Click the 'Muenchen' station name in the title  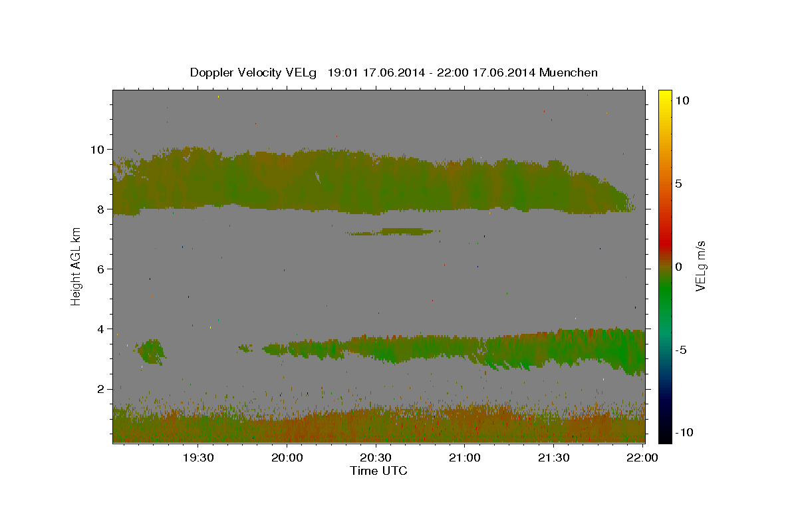[x=569, y=72]
